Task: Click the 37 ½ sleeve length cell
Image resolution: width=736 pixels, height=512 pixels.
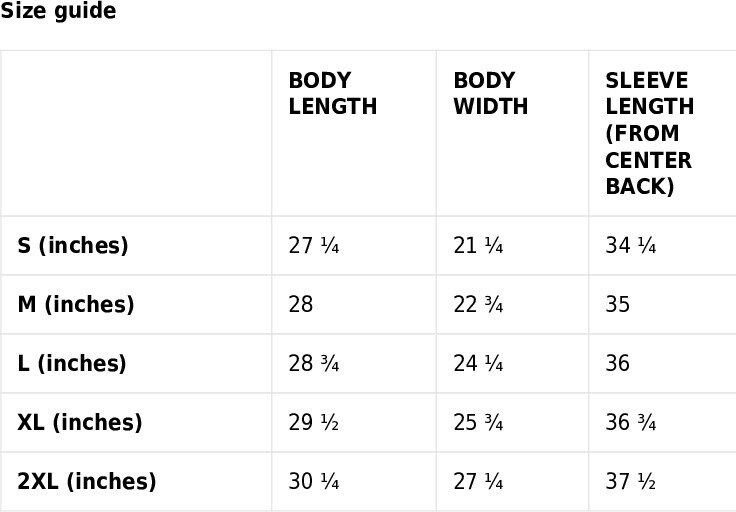Action: point(630,481)
